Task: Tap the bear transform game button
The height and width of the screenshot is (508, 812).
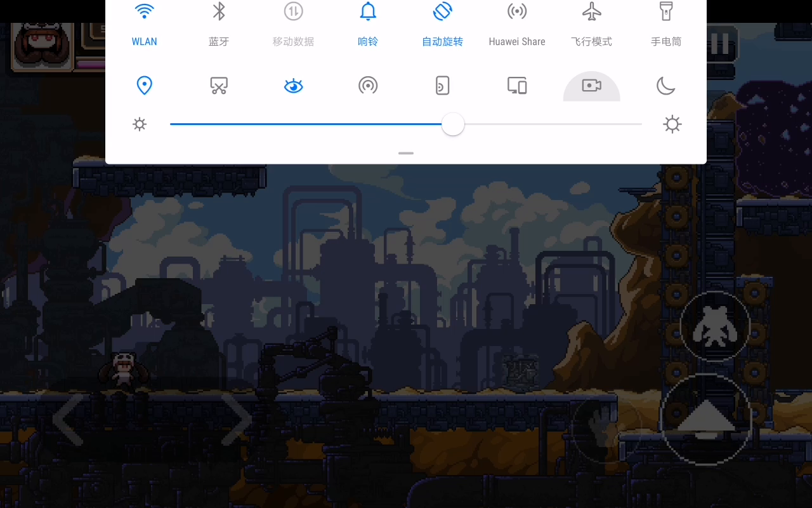Action: pyautogui.click(x=715, y=326)
